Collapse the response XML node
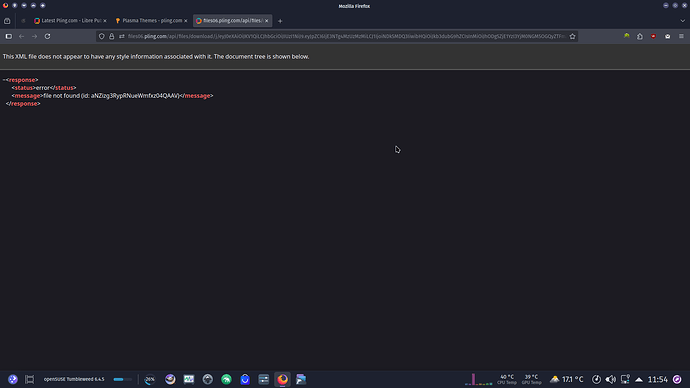This screenshot has width=690, height=388. coord(4,80)
